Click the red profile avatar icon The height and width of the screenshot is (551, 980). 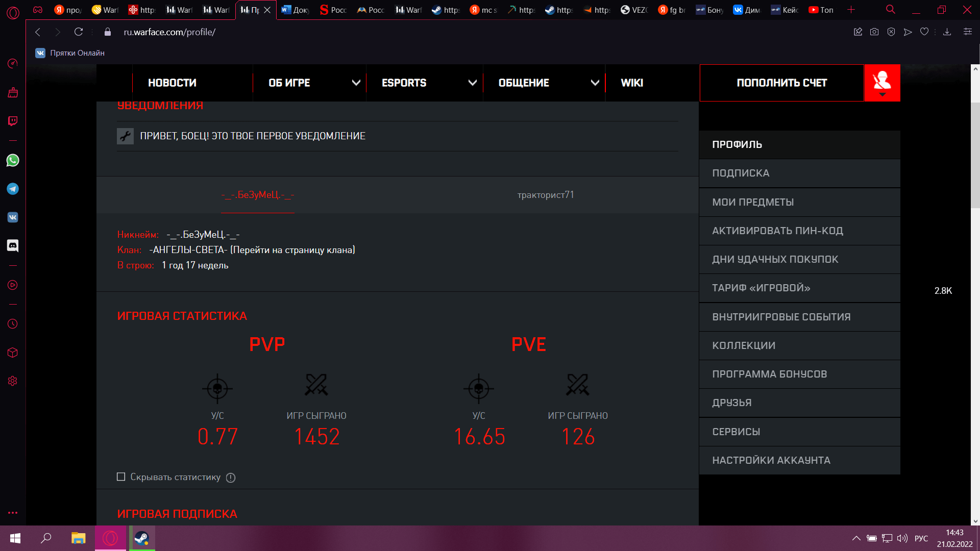click(882, 83)
